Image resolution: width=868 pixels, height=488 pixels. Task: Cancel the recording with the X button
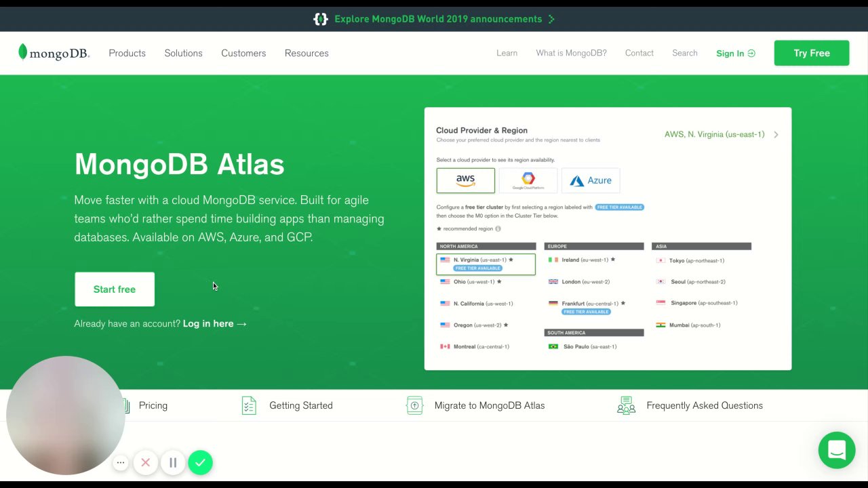145,462
